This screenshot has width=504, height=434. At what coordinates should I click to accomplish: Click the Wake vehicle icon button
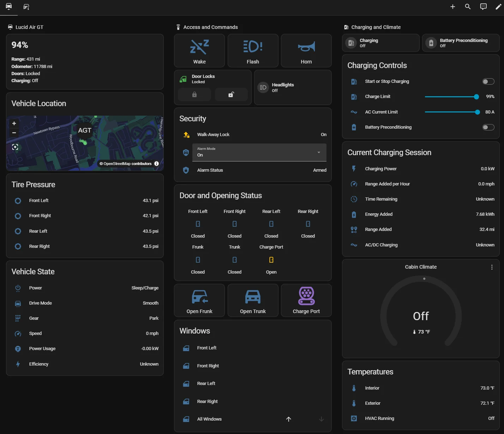[x=199, y=51]
